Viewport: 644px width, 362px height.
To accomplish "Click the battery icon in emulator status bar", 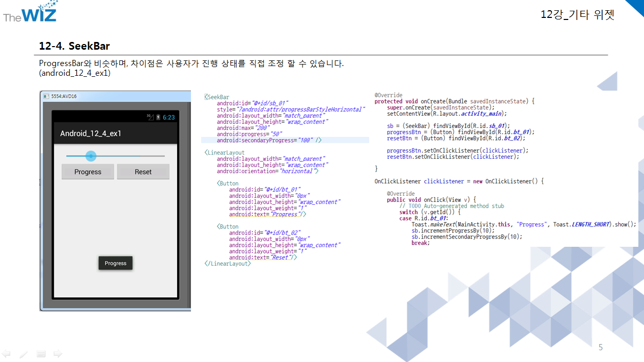I will click(x=158, y=117).
